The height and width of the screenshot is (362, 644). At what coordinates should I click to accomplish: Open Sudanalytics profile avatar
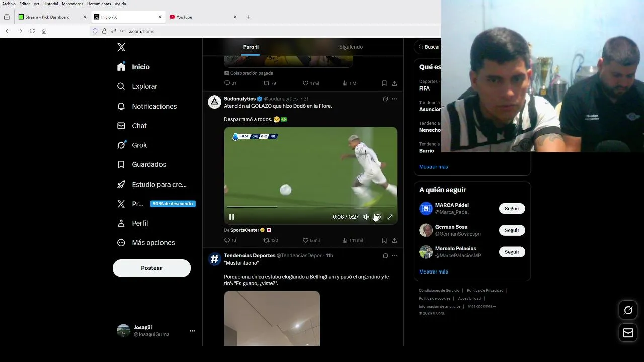pyautogui.click(x=215, y=102)
